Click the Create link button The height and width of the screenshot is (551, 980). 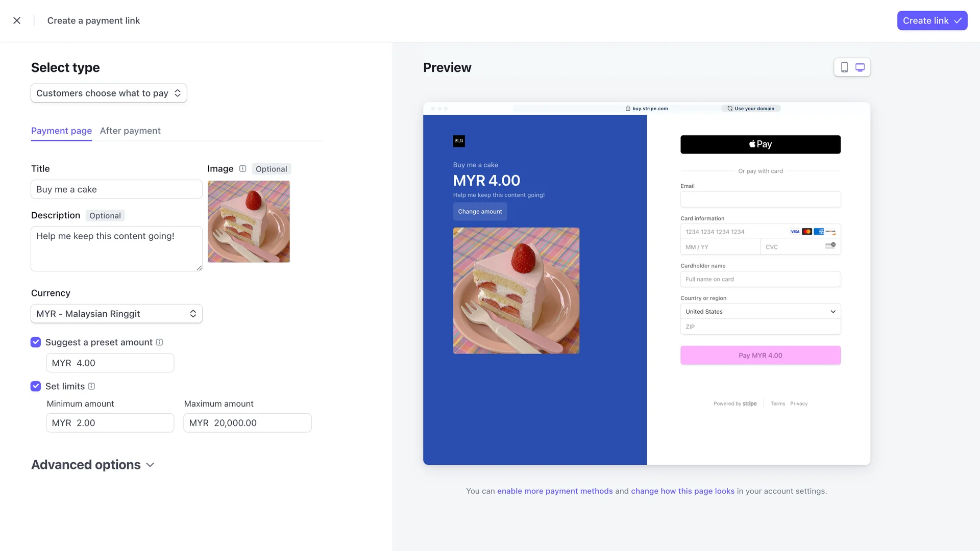(x=932, y=20)
